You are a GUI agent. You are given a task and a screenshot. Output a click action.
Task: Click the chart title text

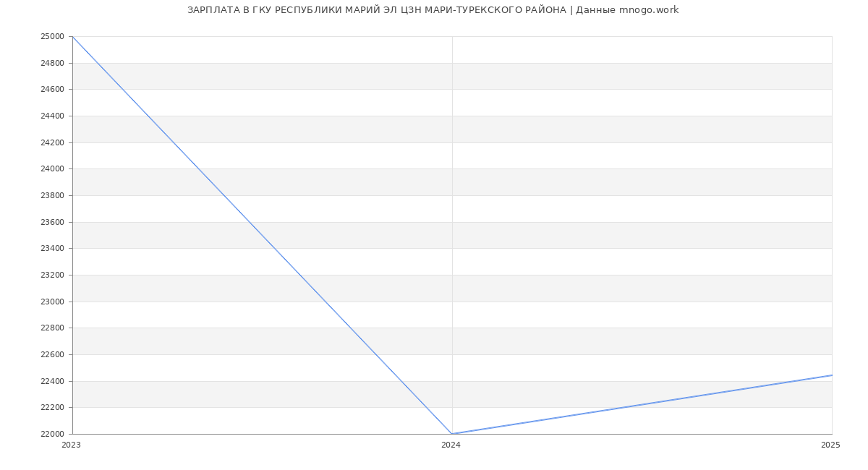click(x=433, y=10)
